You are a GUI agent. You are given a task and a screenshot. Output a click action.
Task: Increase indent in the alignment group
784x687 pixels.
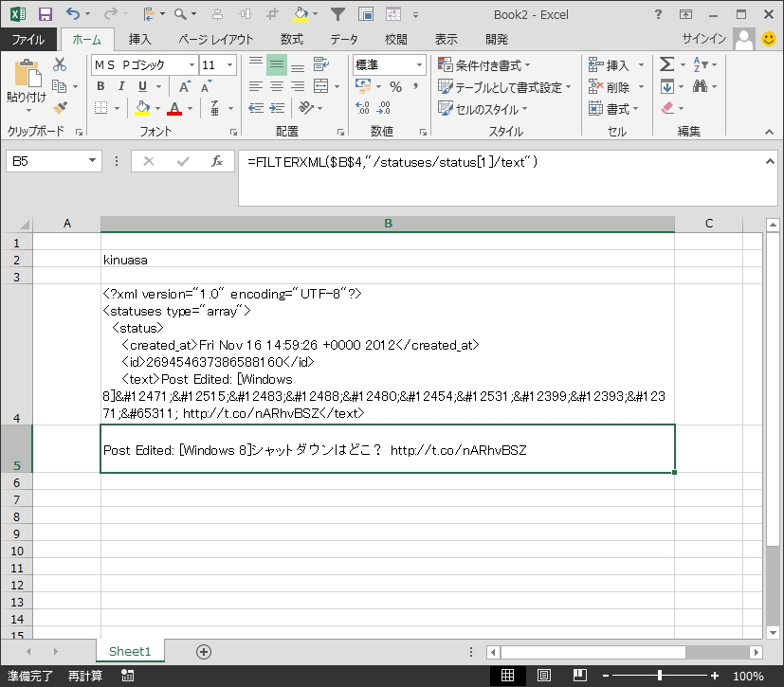(277, 108)
